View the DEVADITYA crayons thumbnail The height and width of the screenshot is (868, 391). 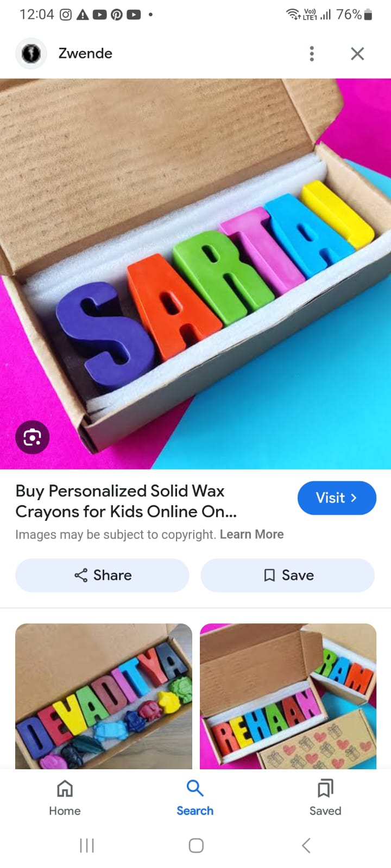[x=104, y=696]
